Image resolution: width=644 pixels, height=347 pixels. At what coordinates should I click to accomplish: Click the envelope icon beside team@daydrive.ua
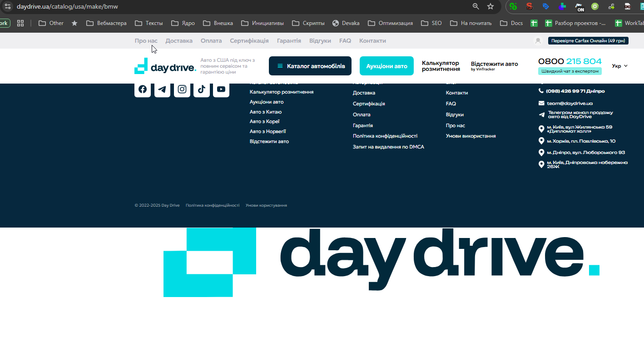[x=541, y=103]
